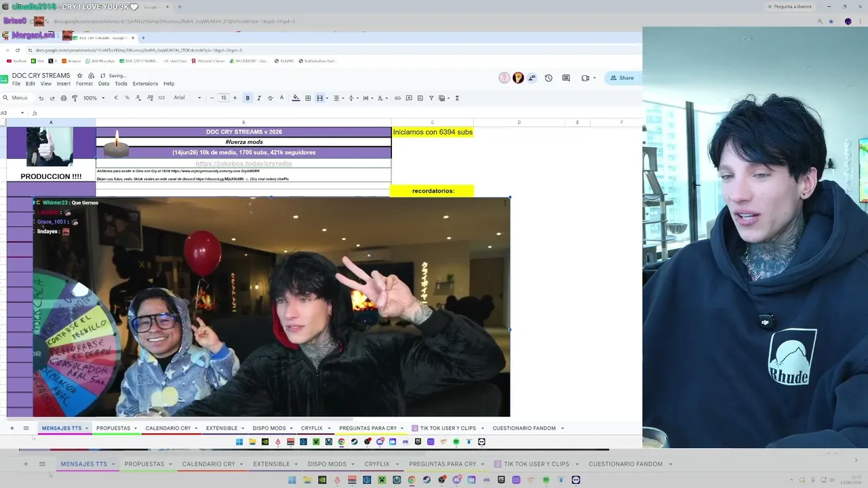Image resolution: width=868 pixels, height=488 pixels.
Task: Format cell as currency with € button
Action: (116, 98)
